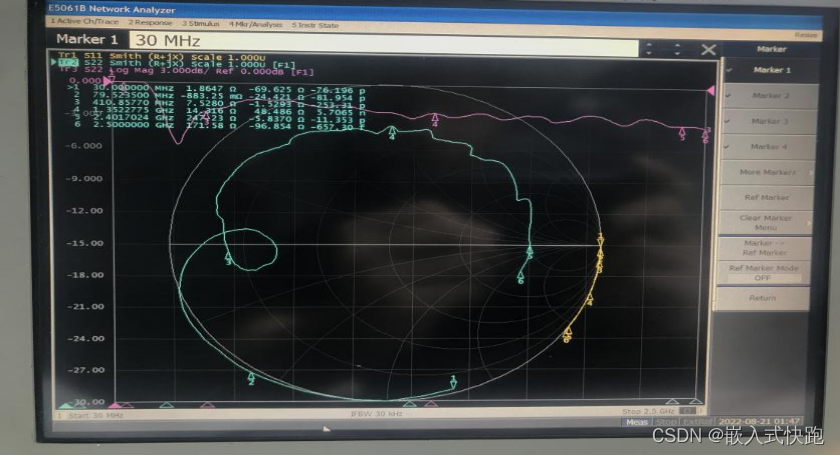Click the Marker 1 entry field showing 30 MHz
The height and width of the screenshot is (456, 840).
point(384,42)
